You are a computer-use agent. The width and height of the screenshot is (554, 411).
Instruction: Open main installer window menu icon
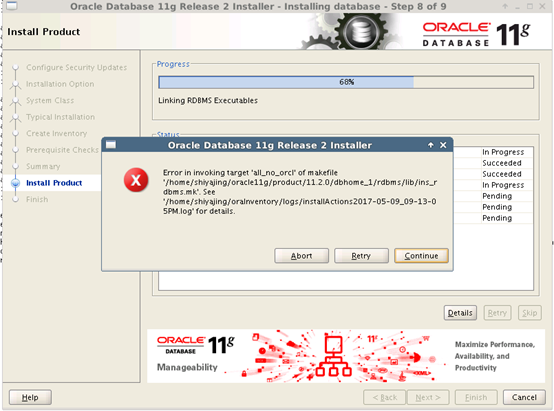coord(12,6)
